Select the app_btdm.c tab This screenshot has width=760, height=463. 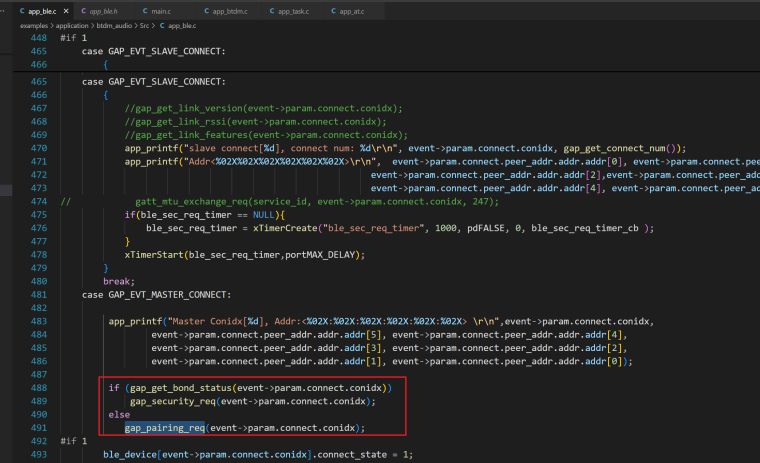coord(228,11)
